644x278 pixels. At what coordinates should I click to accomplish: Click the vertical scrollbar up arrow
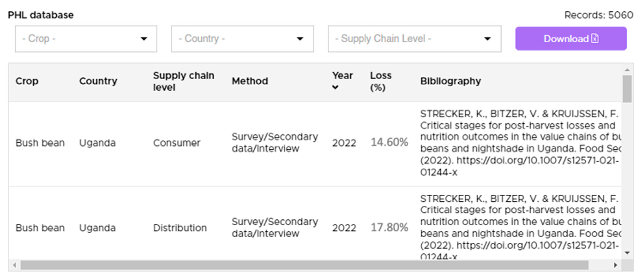click(627, 70)
